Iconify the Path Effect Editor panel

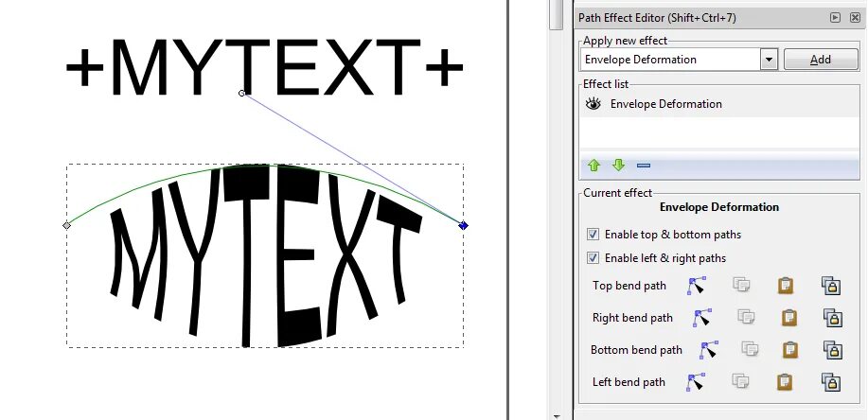[x=835, y=18]
